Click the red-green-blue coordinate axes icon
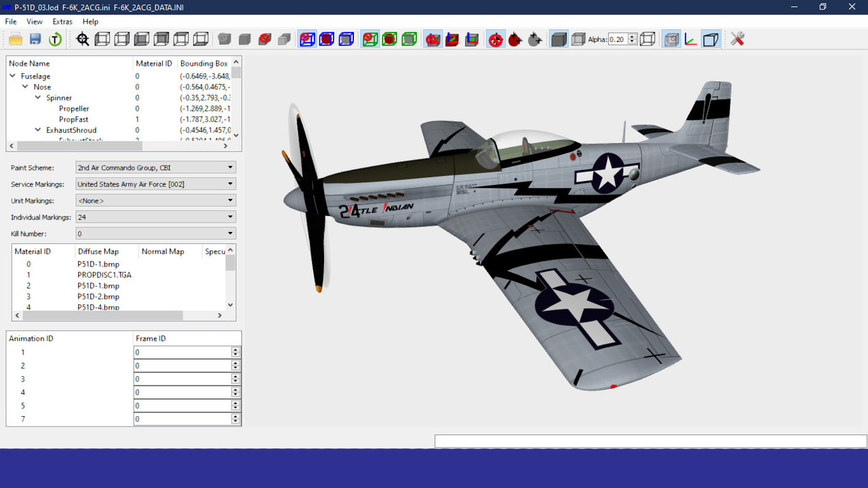The height and width of the screenshot is (488, 868). (690, 39)
